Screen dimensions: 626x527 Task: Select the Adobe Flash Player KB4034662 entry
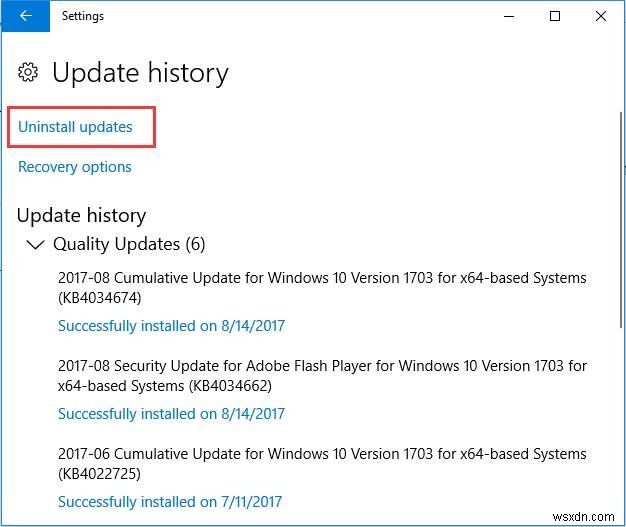click(x=322, y=375)
